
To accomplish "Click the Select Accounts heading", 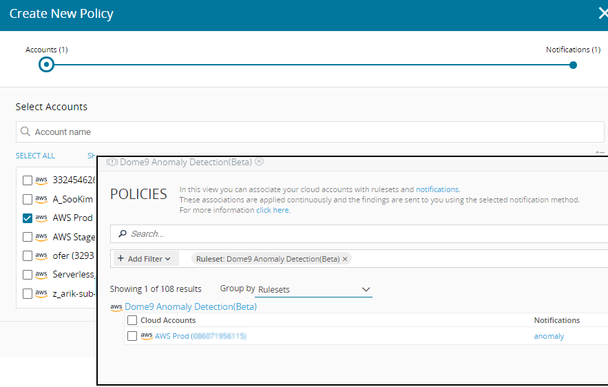I will coord(52,107).
